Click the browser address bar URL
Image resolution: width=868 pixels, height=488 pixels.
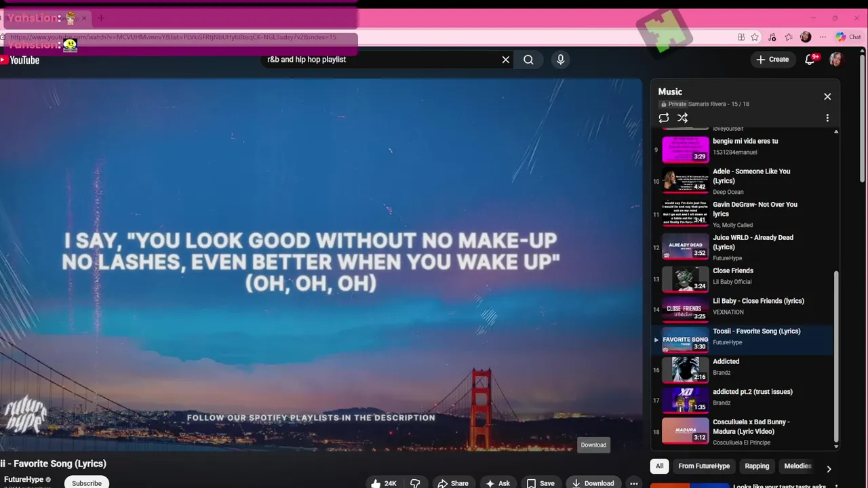point(173,37)
